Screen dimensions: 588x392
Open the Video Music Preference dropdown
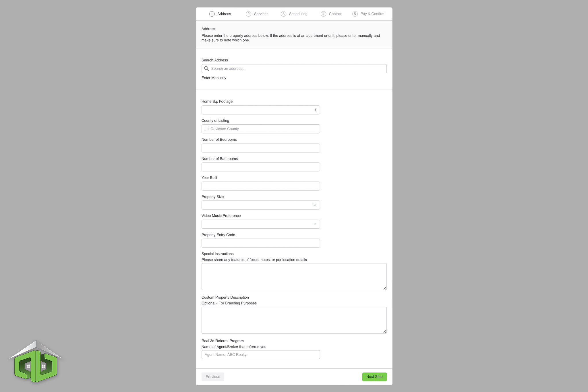pos(261,224)
